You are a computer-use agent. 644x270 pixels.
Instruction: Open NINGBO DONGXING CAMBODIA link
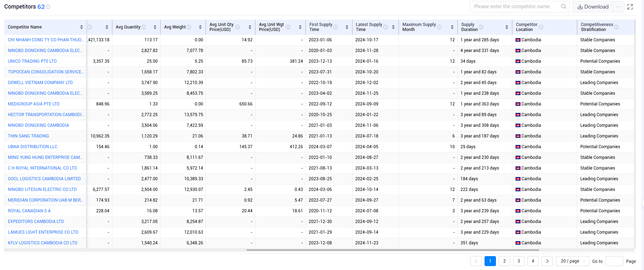pos(39,125)
